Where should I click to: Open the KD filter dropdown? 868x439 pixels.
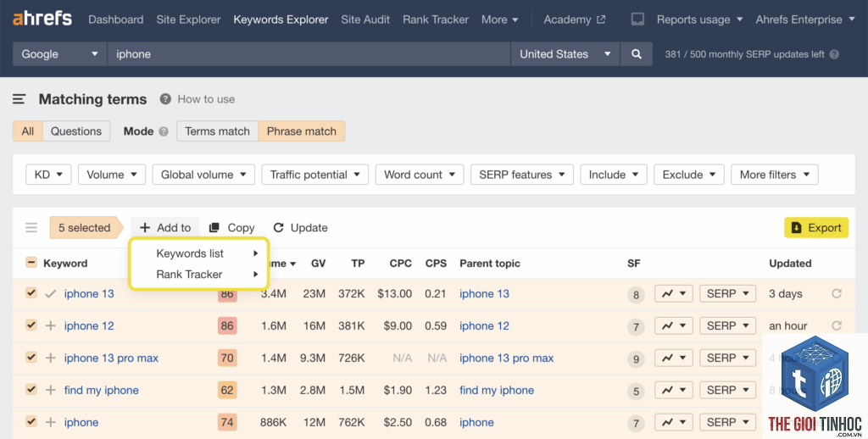pos(48,175)
